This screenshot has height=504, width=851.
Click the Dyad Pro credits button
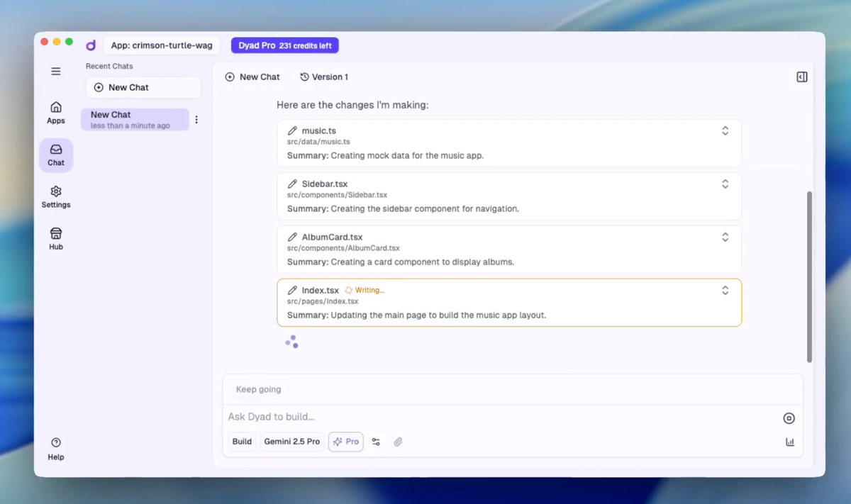click(285, 45)
